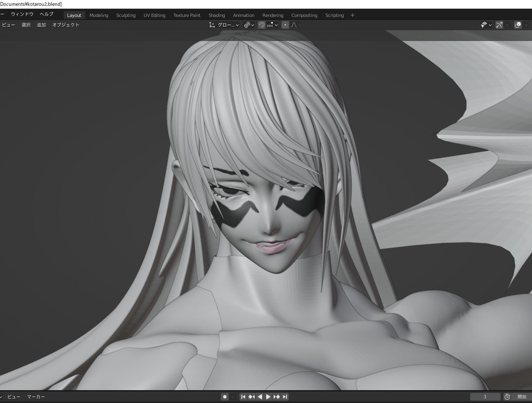Expand the auto keyframe options dropdown
532x403 pixels.
[x=232, y=397]
